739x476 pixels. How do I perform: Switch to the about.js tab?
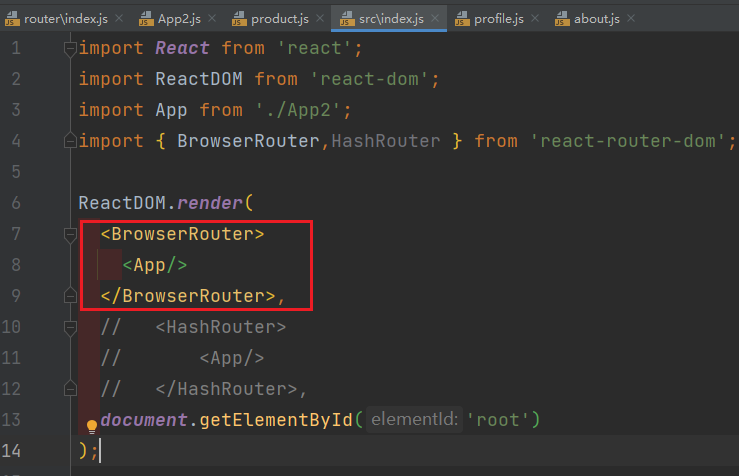tap(597, 19)
